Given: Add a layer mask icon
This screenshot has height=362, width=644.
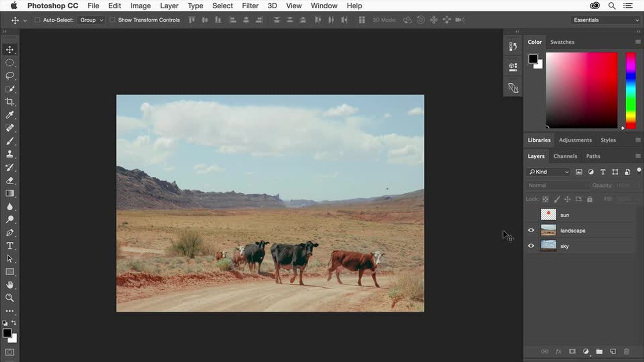Looking at the screenshot, I should point(572,351).
